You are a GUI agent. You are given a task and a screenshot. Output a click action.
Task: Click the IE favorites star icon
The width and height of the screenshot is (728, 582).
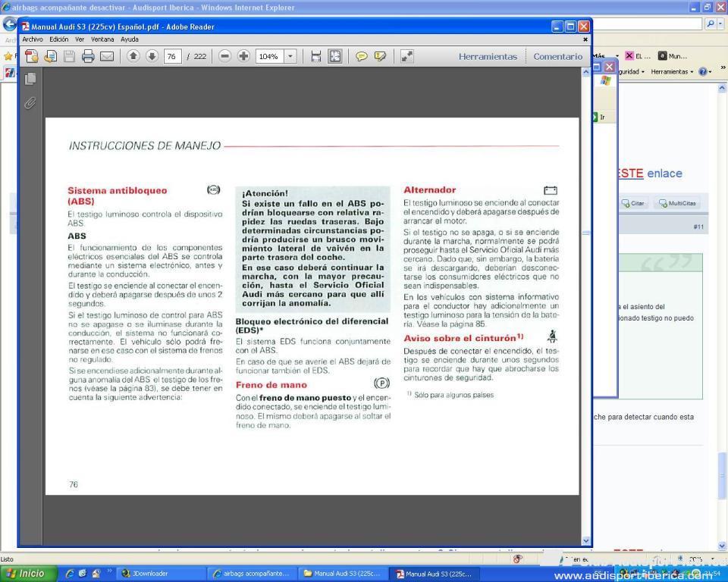pyautogui.click(x=8, y=57)
